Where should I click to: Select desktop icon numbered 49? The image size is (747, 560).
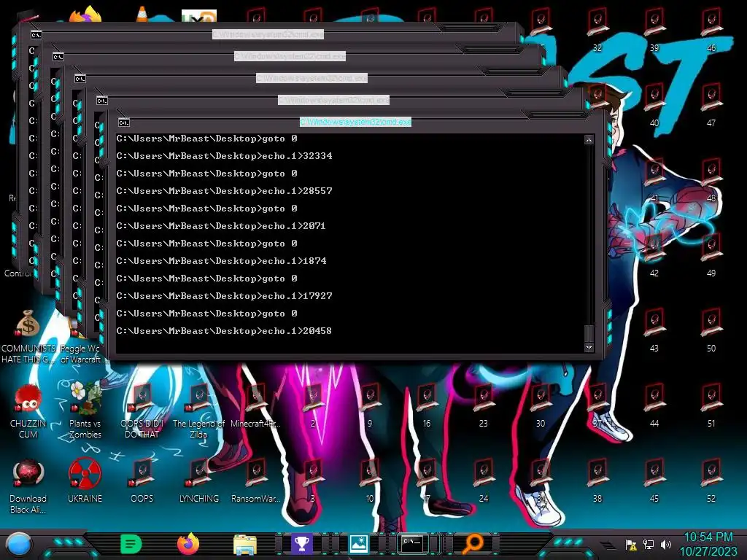point(711,255)
